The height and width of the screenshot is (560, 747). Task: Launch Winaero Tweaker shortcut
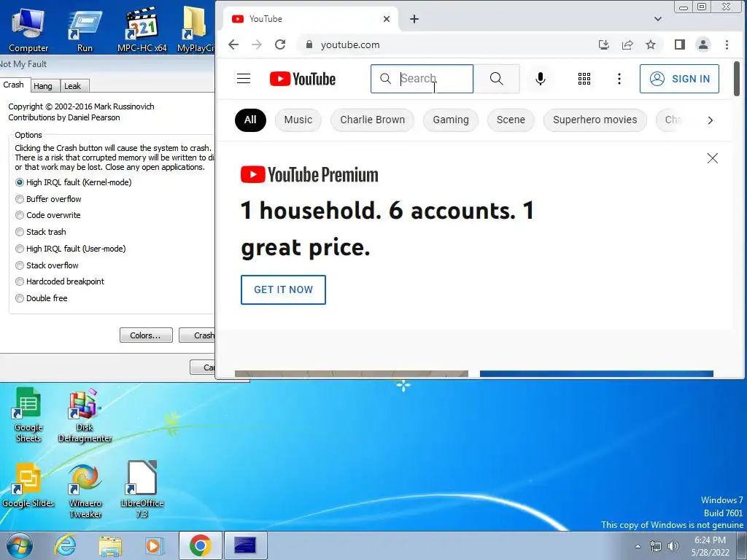point(85,491)
